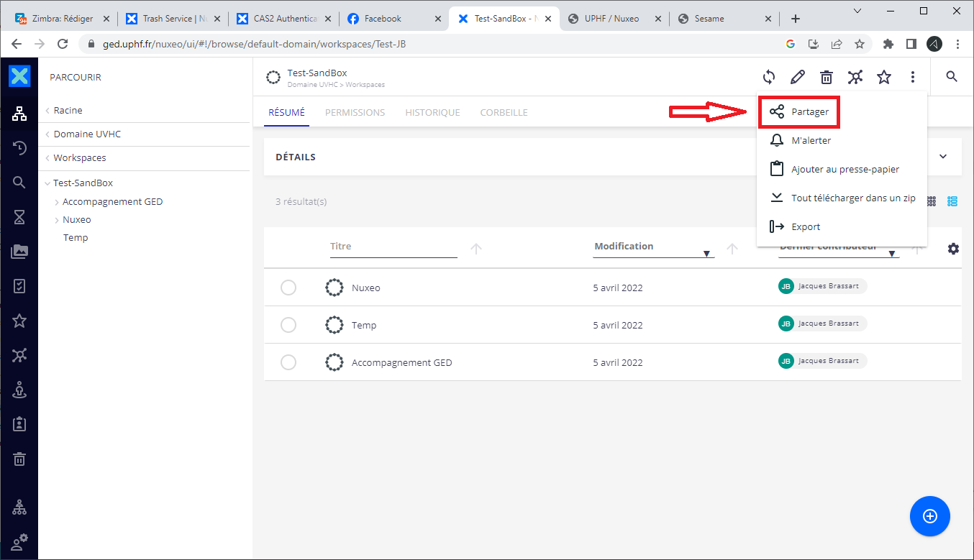Open the Temp folder in the tree

pos(76,237)
